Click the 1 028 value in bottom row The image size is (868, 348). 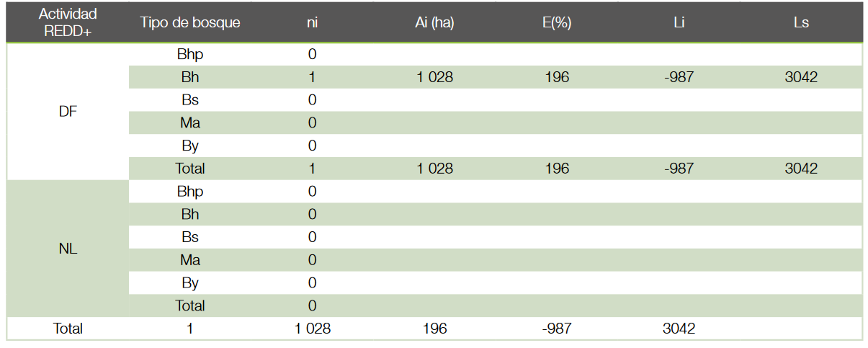coord(312,329)
